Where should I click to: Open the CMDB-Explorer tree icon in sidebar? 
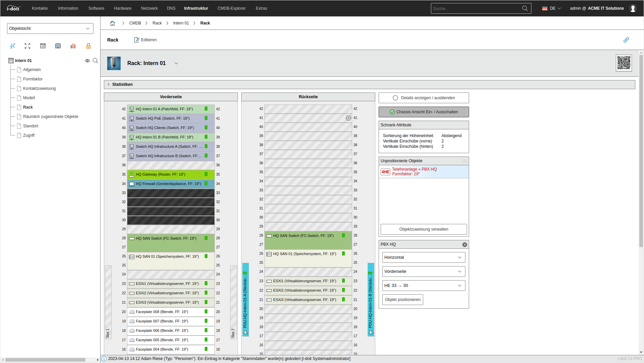pyautogui.click(x=12, y=46)
